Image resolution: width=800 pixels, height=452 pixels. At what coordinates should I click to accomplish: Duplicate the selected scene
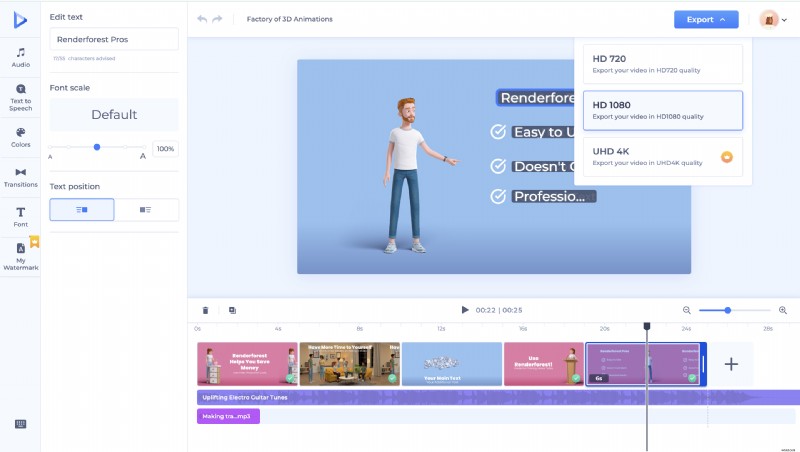coord(232,310)
